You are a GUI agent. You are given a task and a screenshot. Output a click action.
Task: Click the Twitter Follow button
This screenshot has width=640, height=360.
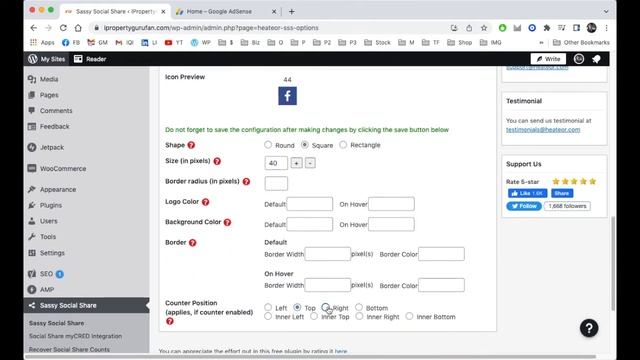[x=524, y=206]
